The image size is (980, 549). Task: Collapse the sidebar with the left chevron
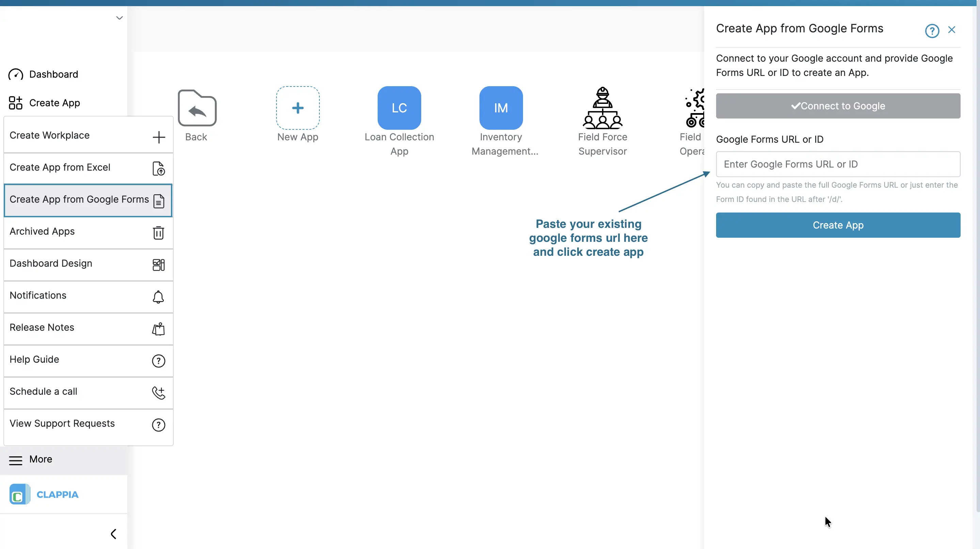click(113, 534)
